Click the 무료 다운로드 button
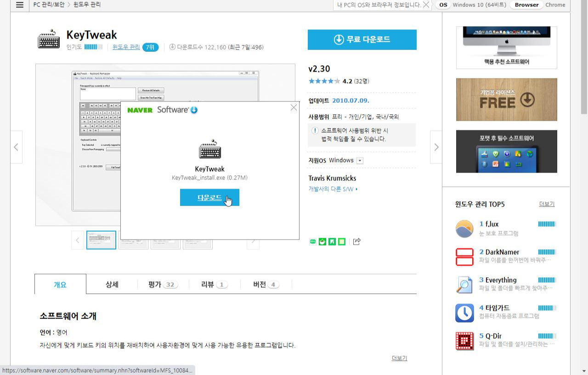 [x=362, y=39]
